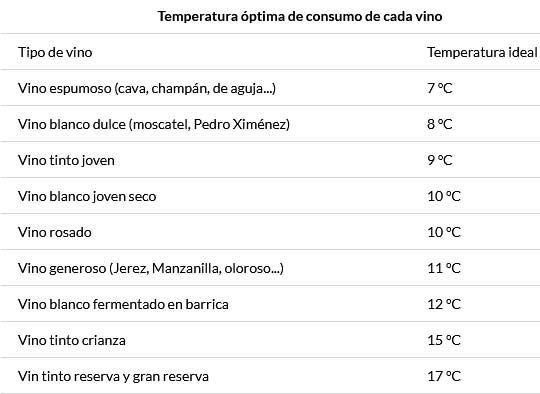The height and width of the screenshot is (394, 540).
Task: Click the 'Vino generoso' row text
Action: point(151,269)
